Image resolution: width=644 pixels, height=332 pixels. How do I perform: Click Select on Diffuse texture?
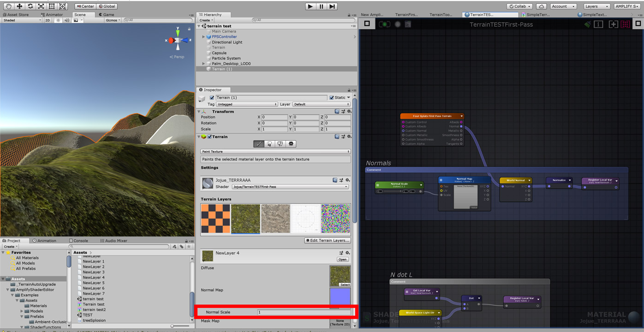[x=345, y=285]
